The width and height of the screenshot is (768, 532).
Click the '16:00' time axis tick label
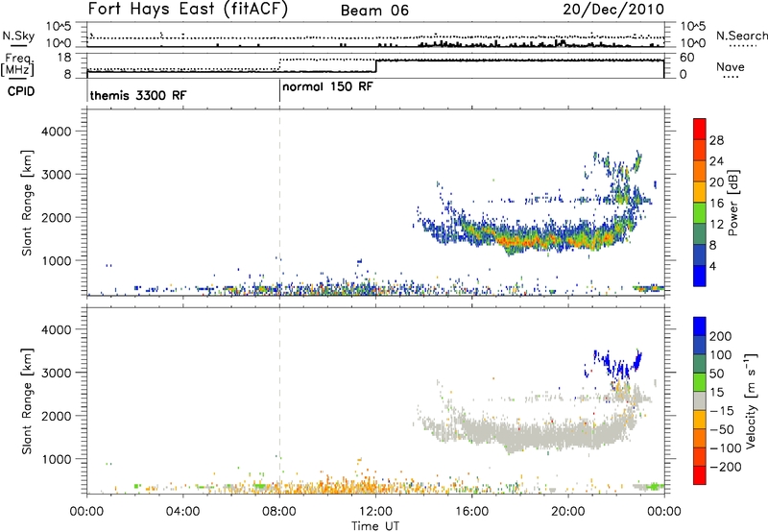[471, 512]
